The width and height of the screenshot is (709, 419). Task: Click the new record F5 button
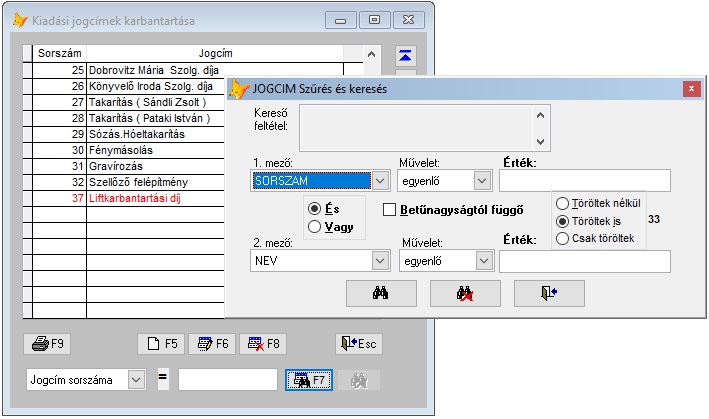click(x=161, y=344)
